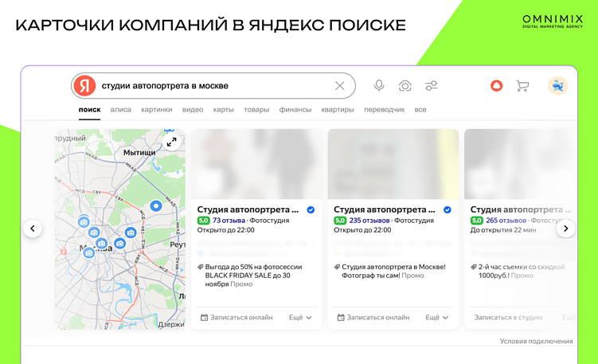Go to previous cards with left arrow
Image resolution: width=598 pixels, height=364 pixels.
click(x=33, y=228)
